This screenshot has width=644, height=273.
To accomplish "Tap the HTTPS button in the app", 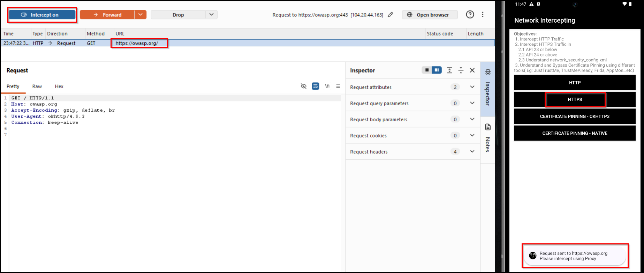I will [575, 99].
